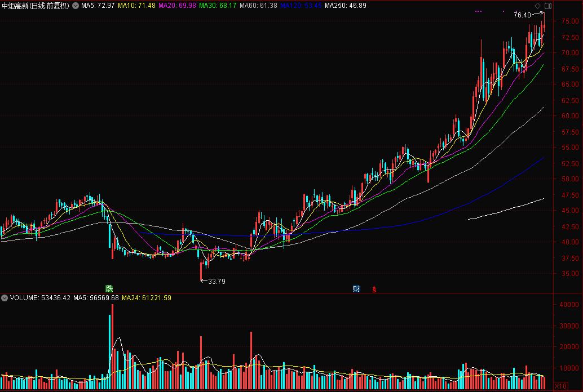The image size is (583, 392).
Task: Click the 75.00 price axis label
Action: click(570, 21)
